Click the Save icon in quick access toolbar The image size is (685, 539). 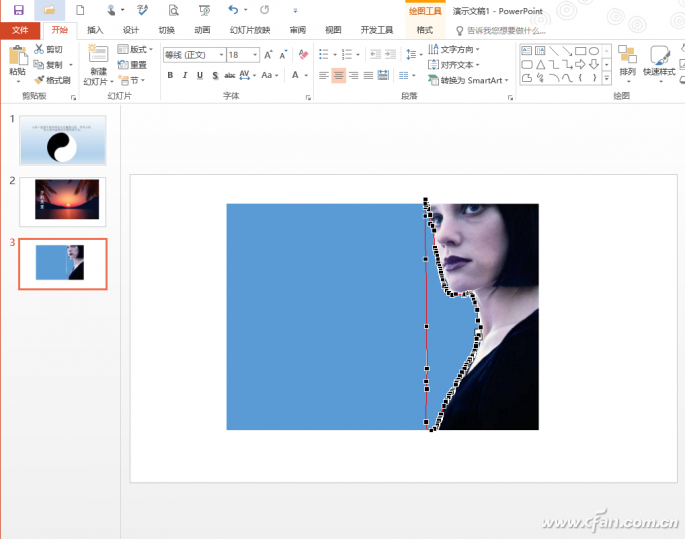[18, 10]
